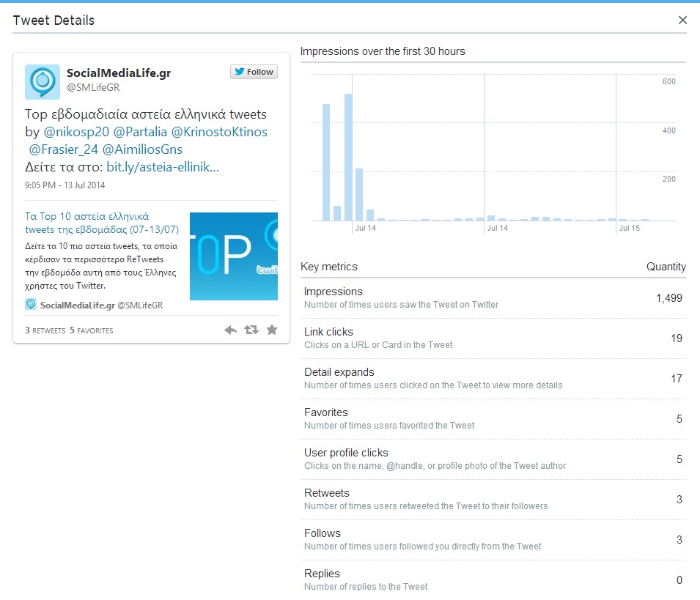Select the 'Link clicks' metric label

pos(328,332)
